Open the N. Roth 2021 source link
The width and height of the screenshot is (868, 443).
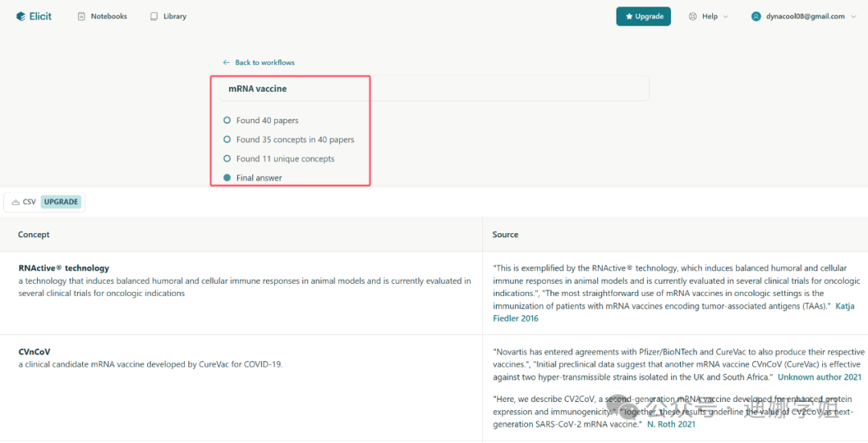pyautogui.click(x=671, y=425)
